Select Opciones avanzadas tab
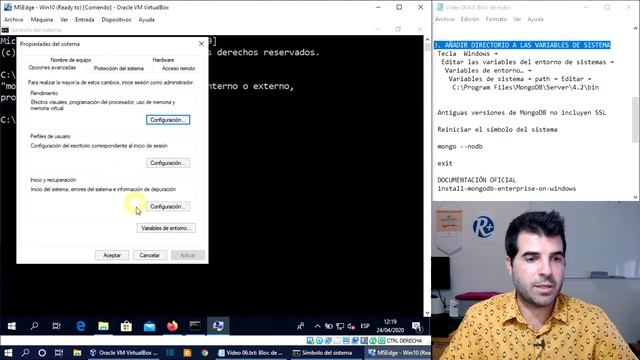Image resolution: width=640 pixels, height=360 pixels. click(52, 68)
